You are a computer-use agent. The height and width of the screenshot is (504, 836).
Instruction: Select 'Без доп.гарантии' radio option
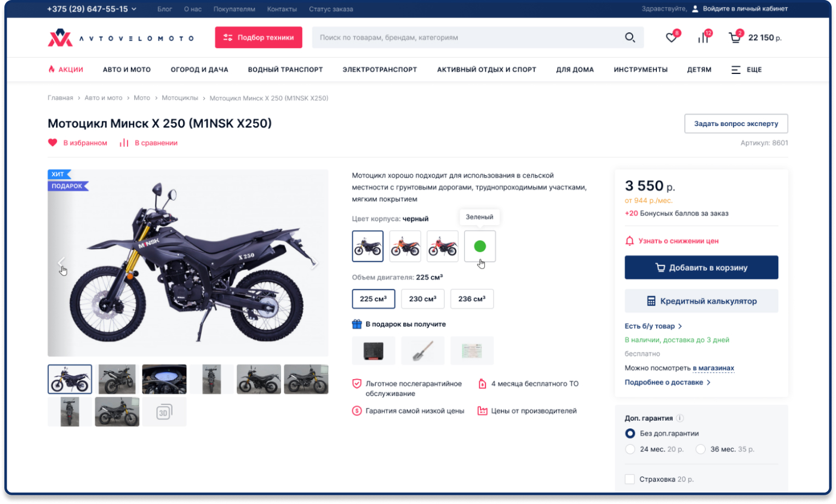pos(630,433)
